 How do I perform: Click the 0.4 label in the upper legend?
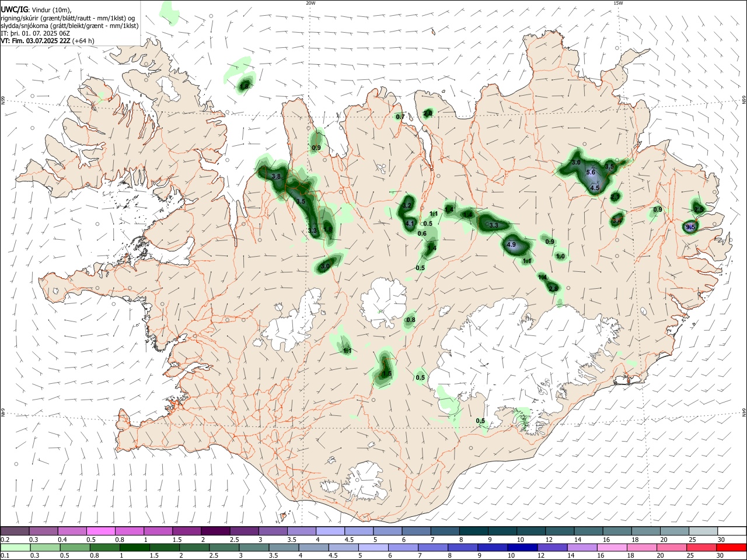[62, 540]
